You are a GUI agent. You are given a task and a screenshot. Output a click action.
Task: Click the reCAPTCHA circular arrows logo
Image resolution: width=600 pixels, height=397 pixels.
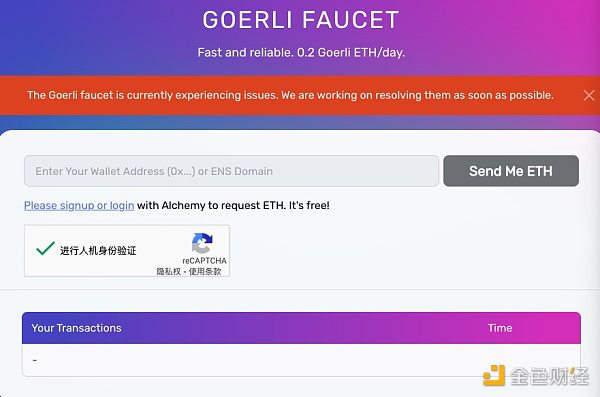(202, 243)
